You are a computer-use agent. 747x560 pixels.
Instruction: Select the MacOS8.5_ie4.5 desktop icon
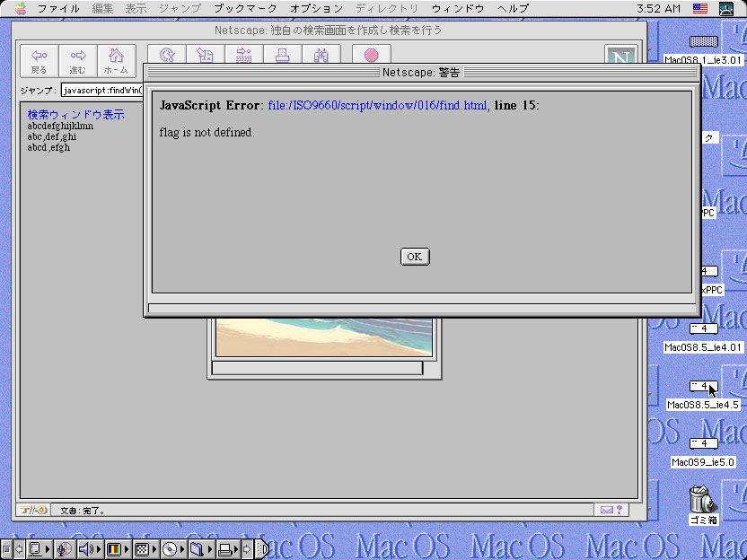[x=704, y=395]
